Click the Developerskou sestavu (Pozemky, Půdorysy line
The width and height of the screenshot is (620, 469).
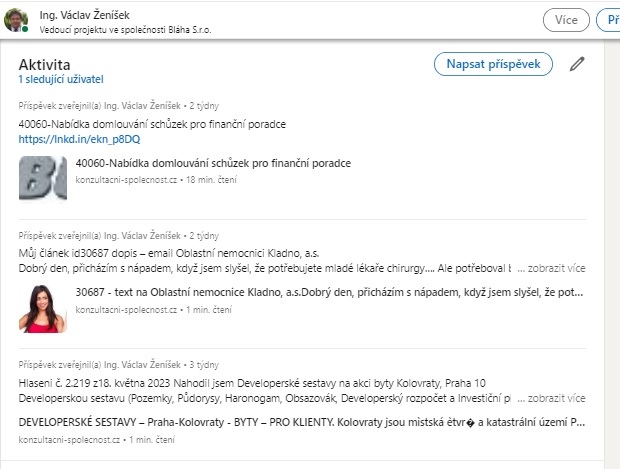(x=265, y=398)
